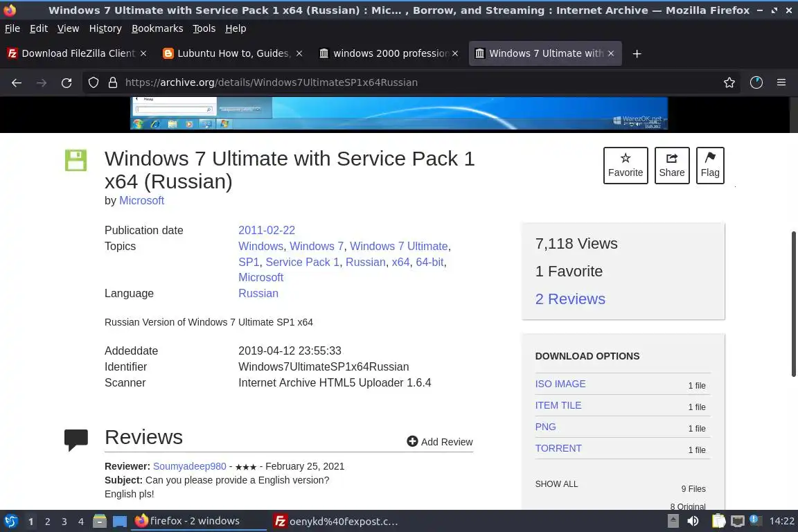Click the Windows 7 desktop screenshot thumbnail

click(398, 113)
